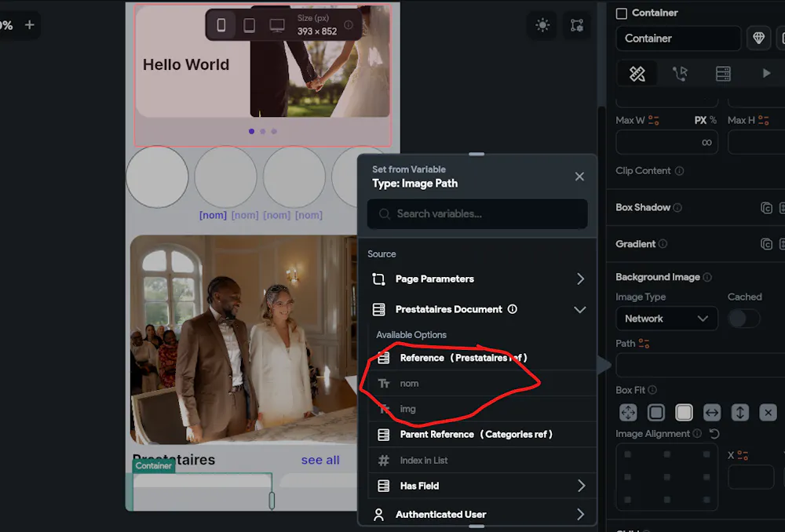Click the X alignment variable icon

pyautogui.click(x=743, y=455)
